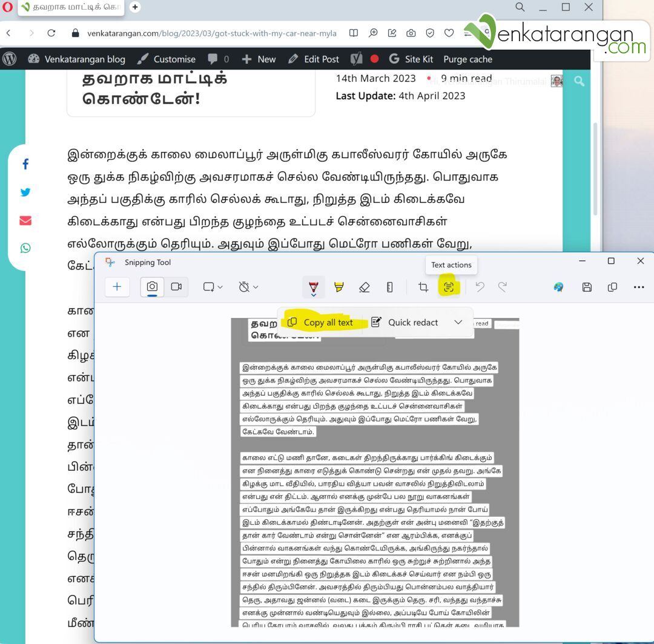Copy the snip to clipboard
This screenshot has height=644, width=654.
612,287
